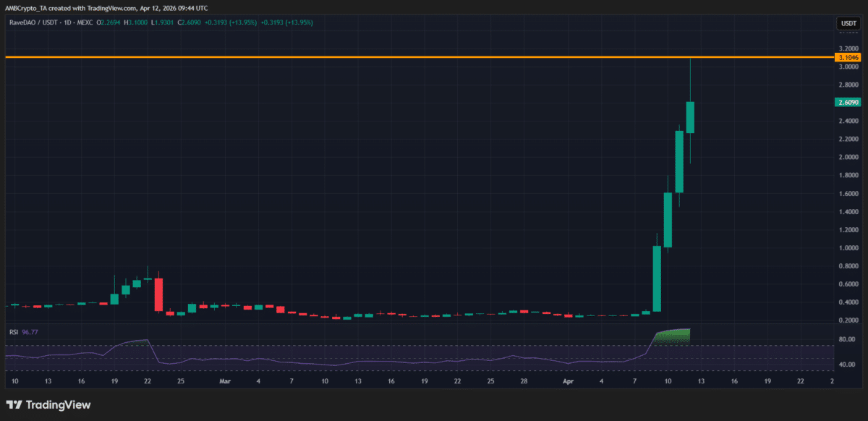Click the TradingView logo icon
The width and height of the screenshot is (868, 421).
[x=14, y=405]
